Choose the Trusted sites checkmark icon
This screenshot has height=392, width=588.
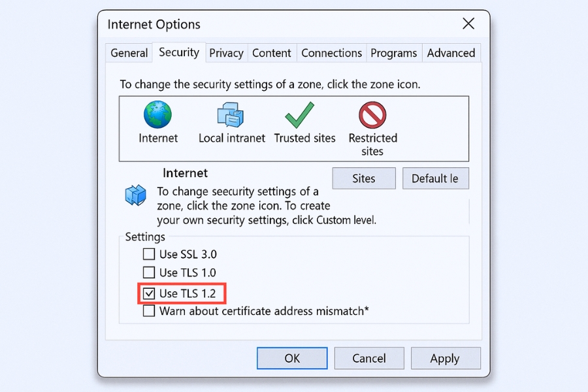[x=300, y=115]
